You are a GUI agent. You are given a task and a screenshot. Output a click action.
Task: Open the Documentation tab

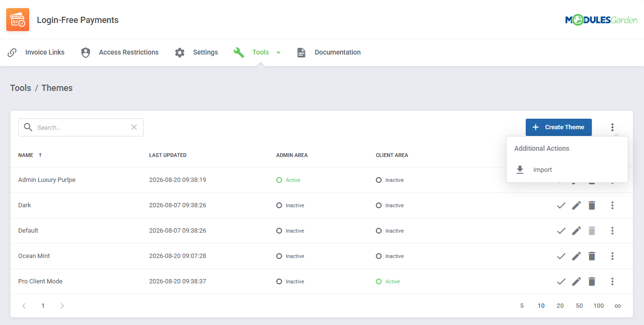(328, 52)
